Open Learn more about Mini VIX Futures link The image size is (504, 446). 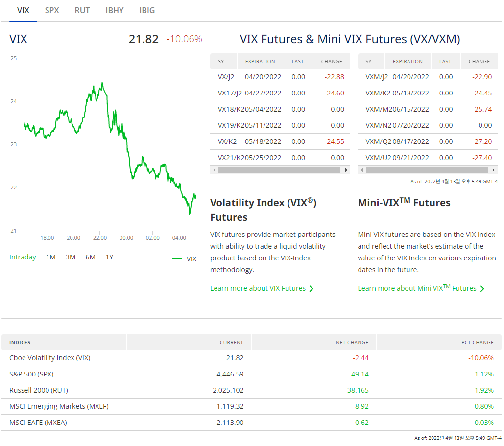[x=417, y=288]
